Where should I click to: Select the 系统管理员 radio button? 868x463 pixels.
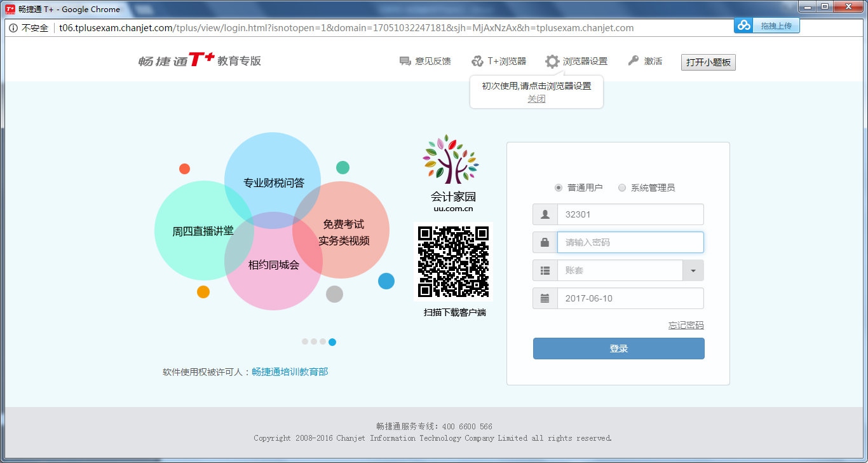622,188
